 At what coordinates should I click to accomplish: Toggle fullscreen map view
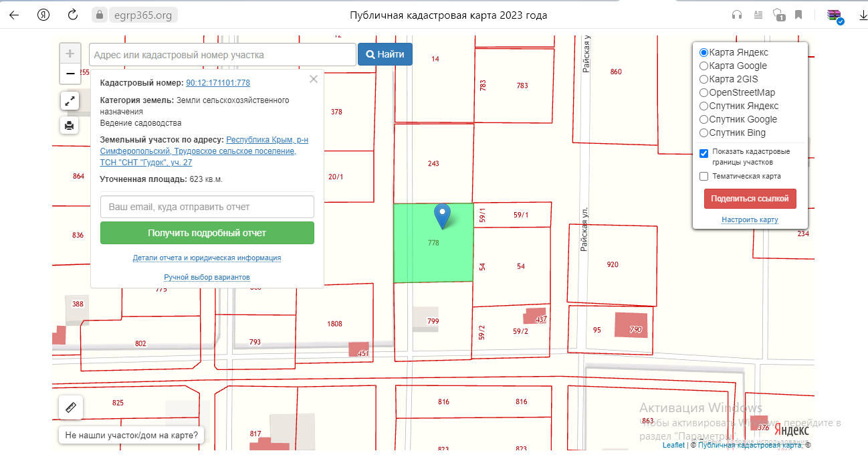pos(70,101)
